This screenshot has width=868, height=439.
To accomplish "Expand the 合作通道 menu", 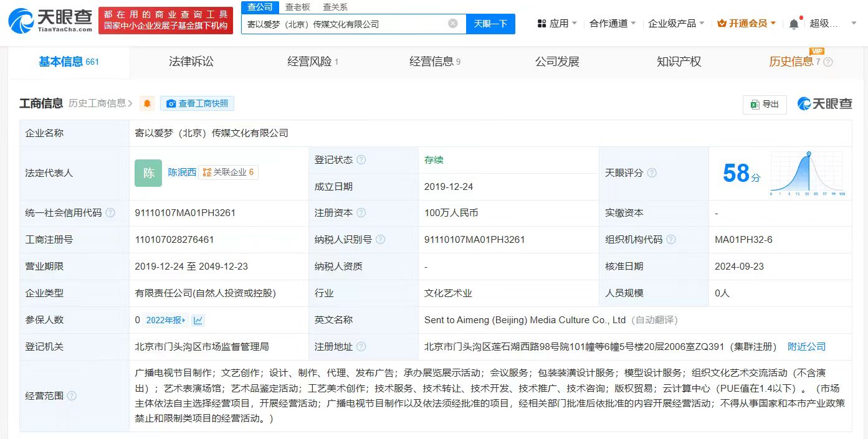I will pyautogui.click(x=613, y=24).
